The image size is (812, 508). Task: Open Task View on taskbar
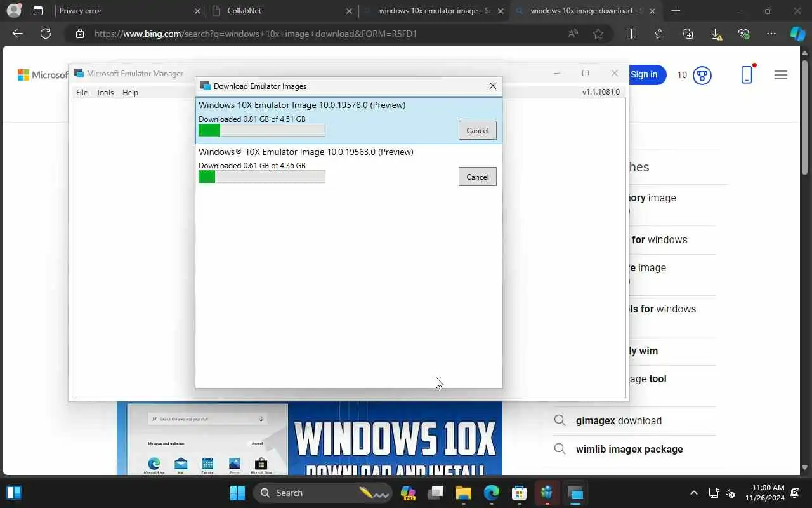pyautogui.click(x=436, y=493)
